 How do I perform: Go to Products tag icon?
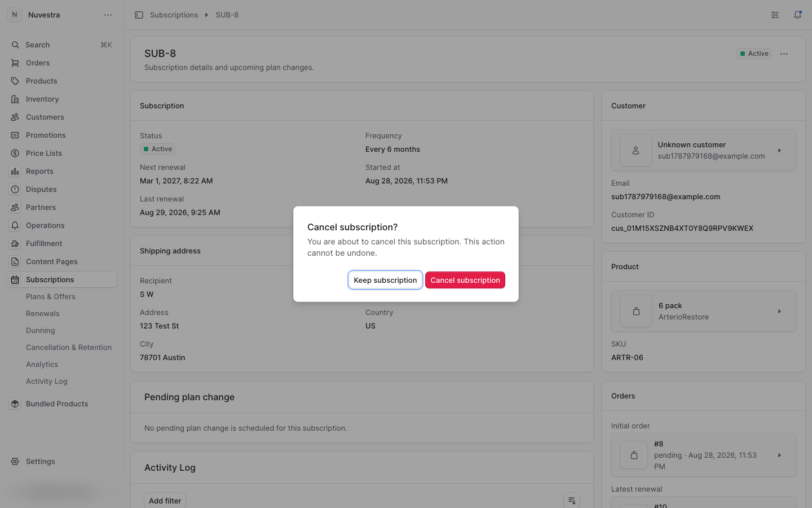click(x=15, y=81)
